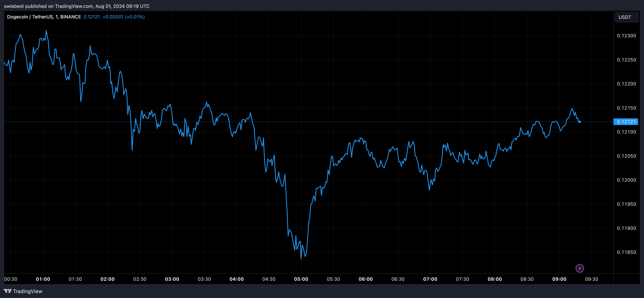
Task: Click the 09:30 time axis label
Action: click(x=591, y=279)
